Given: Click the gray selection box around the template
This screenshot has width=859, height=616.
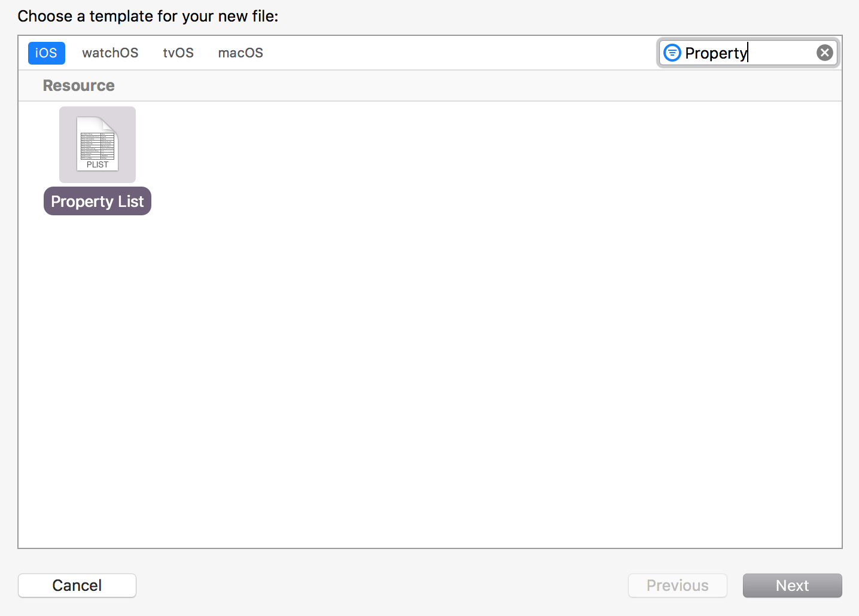Looking at the screenshot, I should click(98, 145).
